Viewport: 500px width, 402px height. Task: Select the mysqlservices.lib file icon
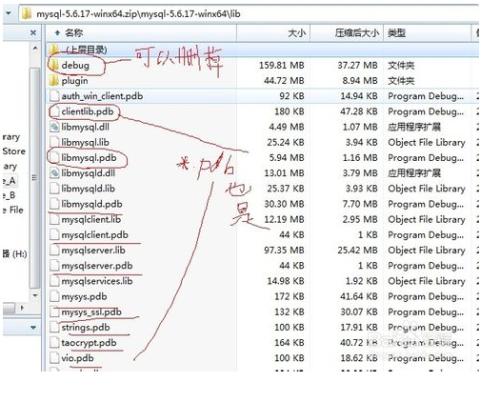tap(54, 281)
